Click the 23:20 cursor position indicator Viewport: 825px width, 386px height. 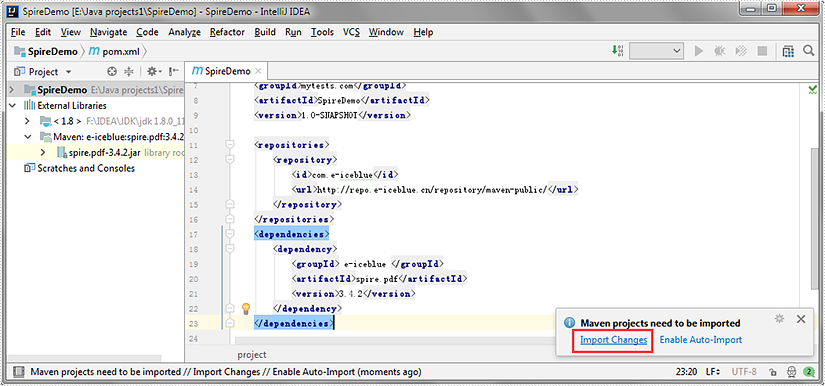(687, 372)
